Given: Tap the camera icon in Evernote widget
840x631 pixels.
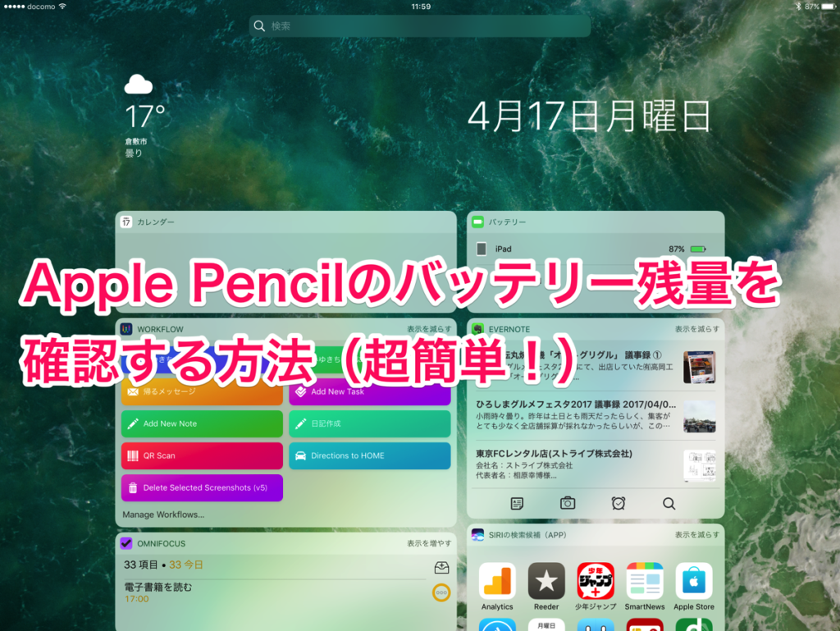Looking at the screenshot, I should point(567,503).
